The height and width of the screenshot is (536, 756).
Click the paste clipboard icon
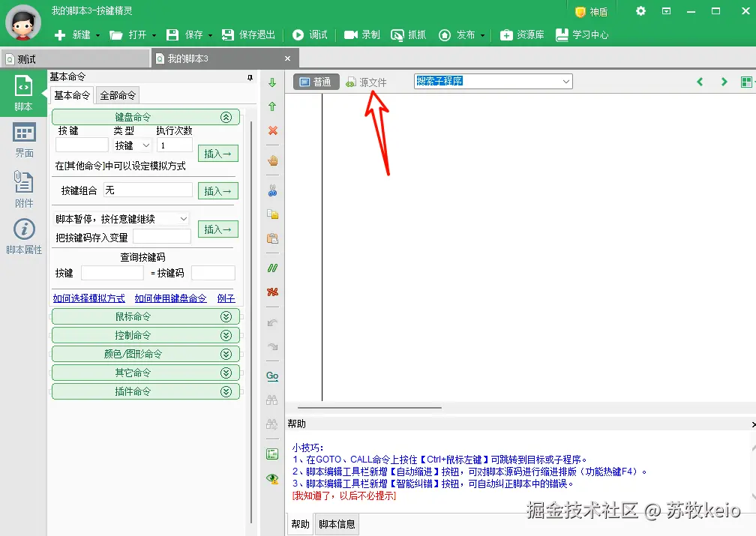pos(272,238)
